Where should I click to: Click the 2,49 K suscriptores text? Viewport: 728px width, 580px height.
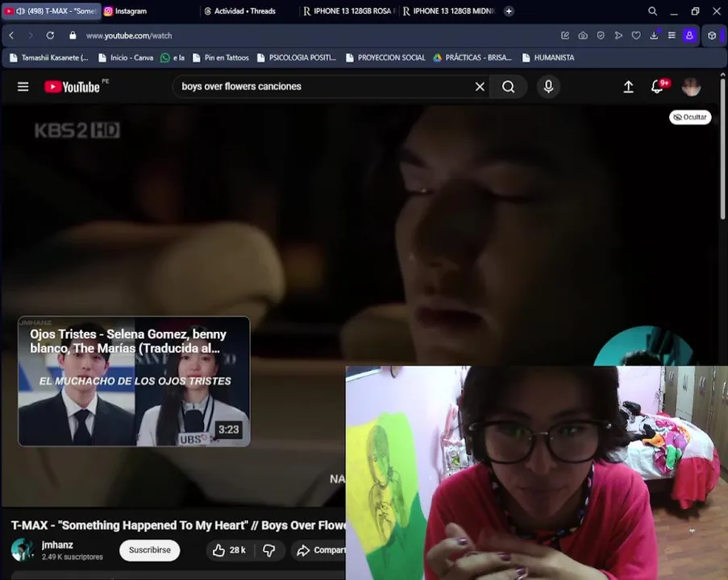click(73, 557)
